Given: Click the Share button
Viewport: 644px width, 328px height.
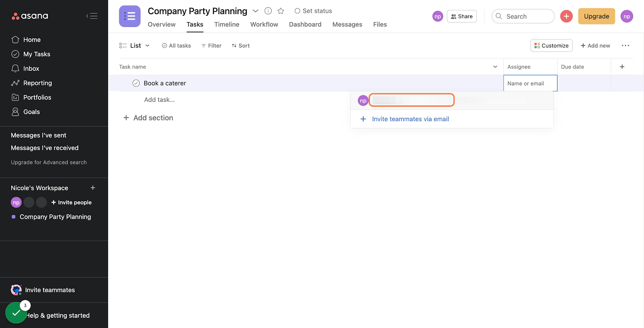Looking at the screenshot, I should point(462,16).
